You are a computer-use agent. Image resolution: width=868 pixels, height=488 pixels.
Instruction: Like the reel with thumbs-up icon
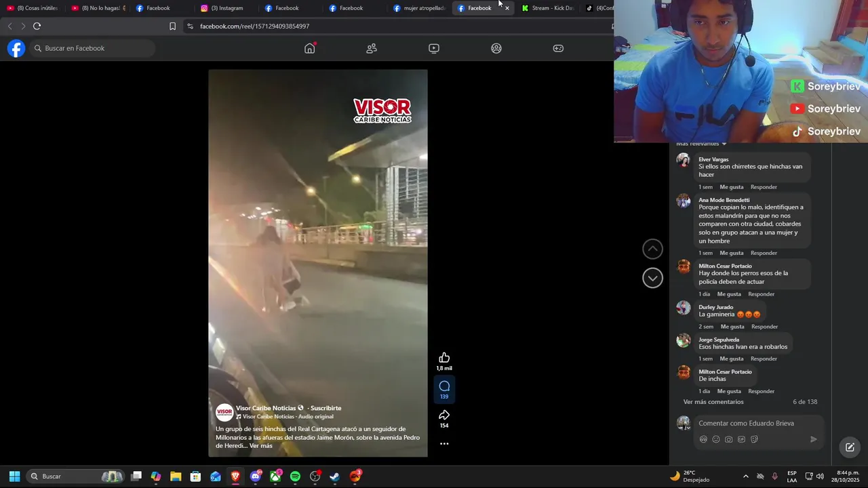point(444,358)
